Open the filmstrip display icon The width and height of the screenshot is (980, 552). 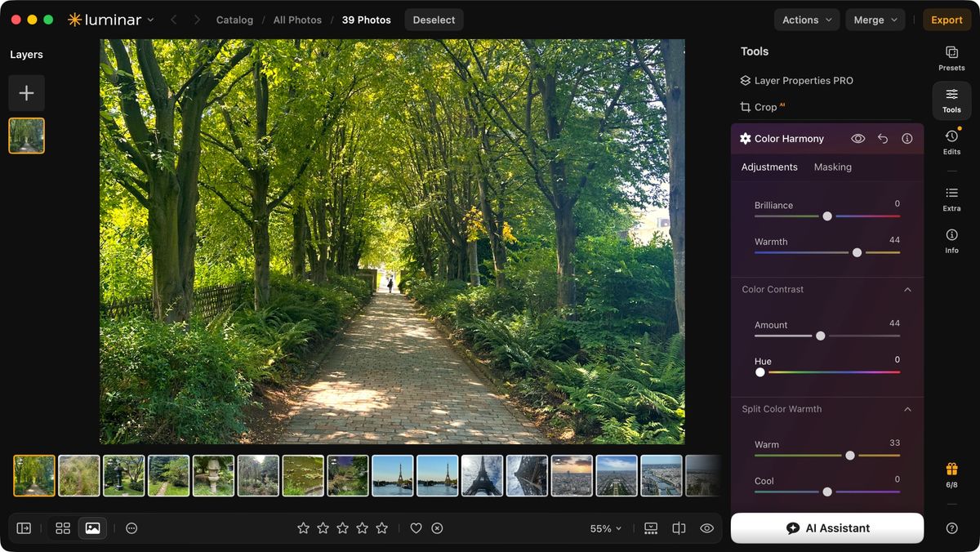(651, 528)
